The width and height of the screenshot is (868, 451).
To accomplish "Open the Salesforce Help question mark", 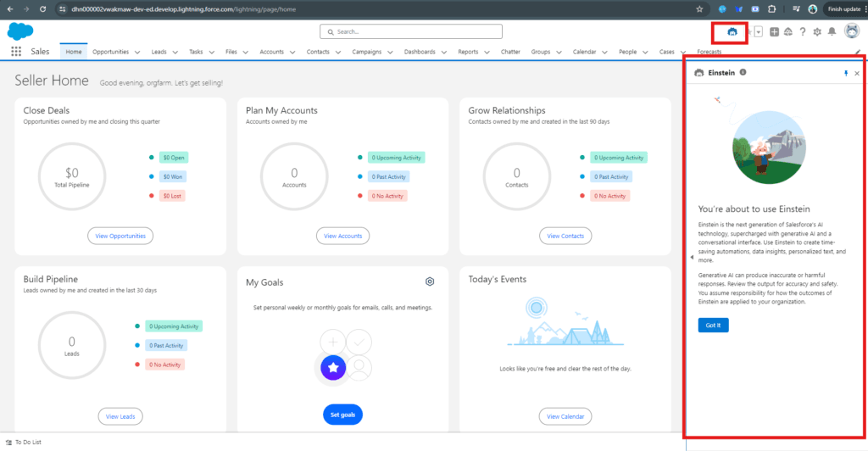I will (802, 32).
